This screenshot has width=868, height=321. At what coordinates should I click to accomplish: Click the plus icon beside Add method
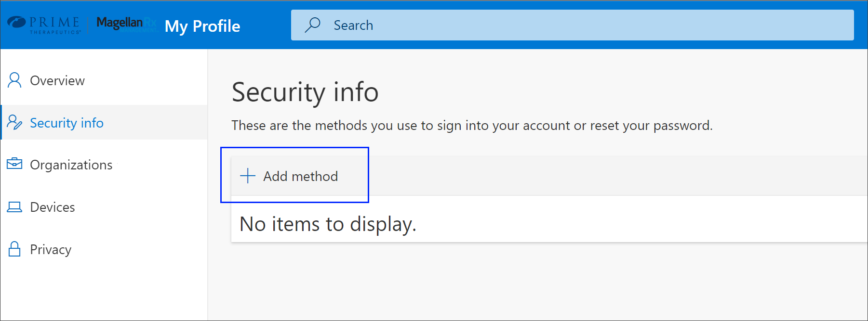click(x=248, y=176)
